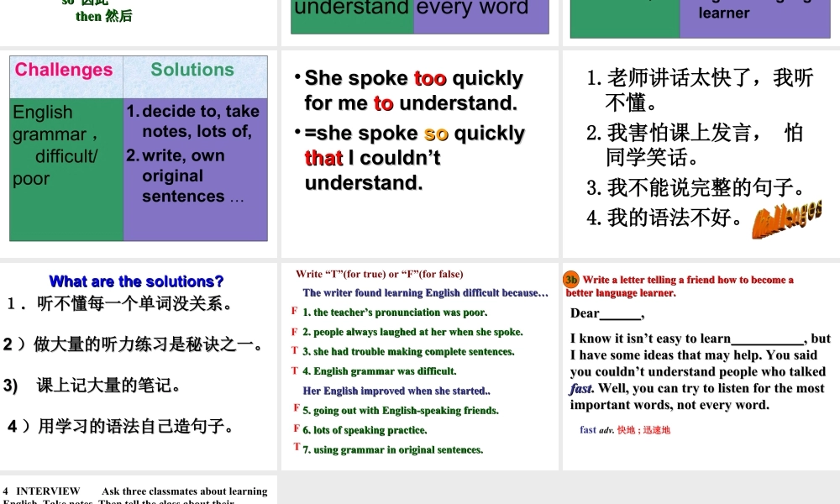Click the F mark before "lots of speaking practice"

(x=296, y=430)
